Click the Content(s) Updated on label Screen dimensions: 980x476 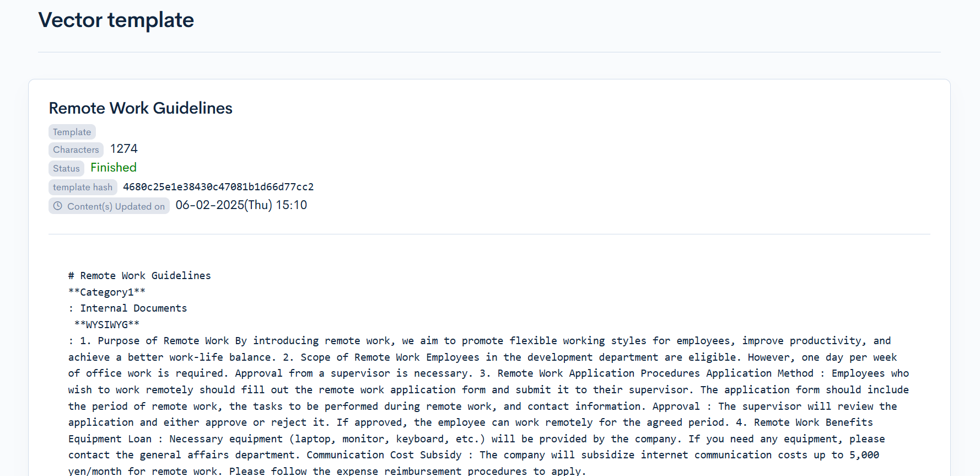(116, 206)
